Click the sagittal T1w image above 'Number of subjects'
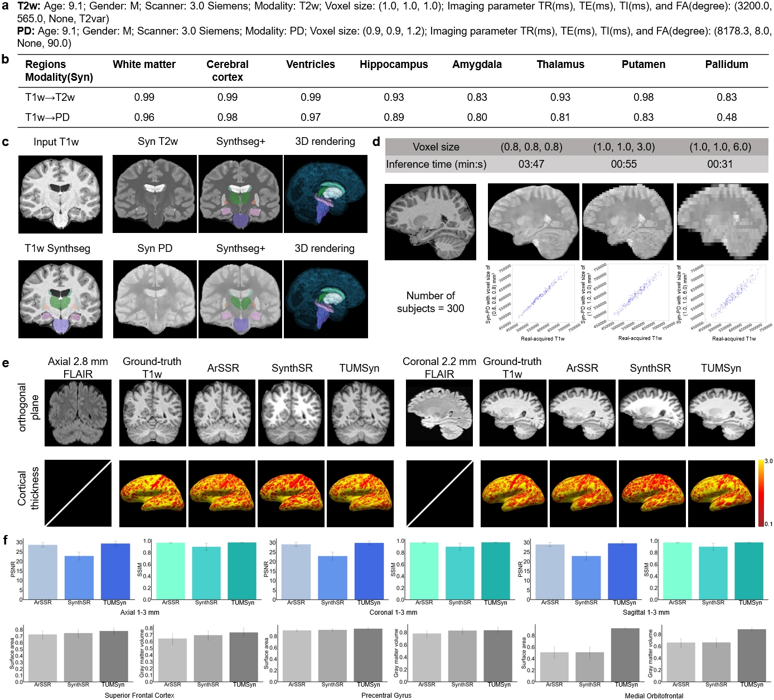774x700 pixels. 430,222
